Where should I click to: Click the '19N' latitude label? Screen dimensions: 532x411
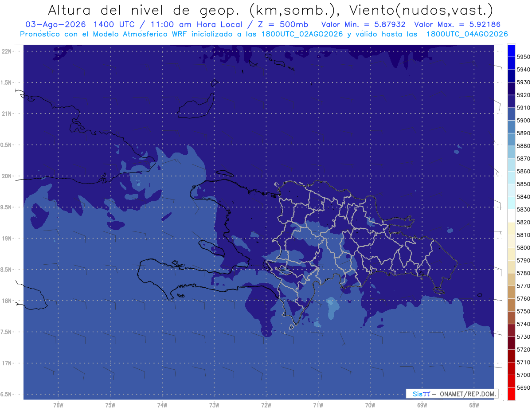pyautogui.click(x=8, y=239)
